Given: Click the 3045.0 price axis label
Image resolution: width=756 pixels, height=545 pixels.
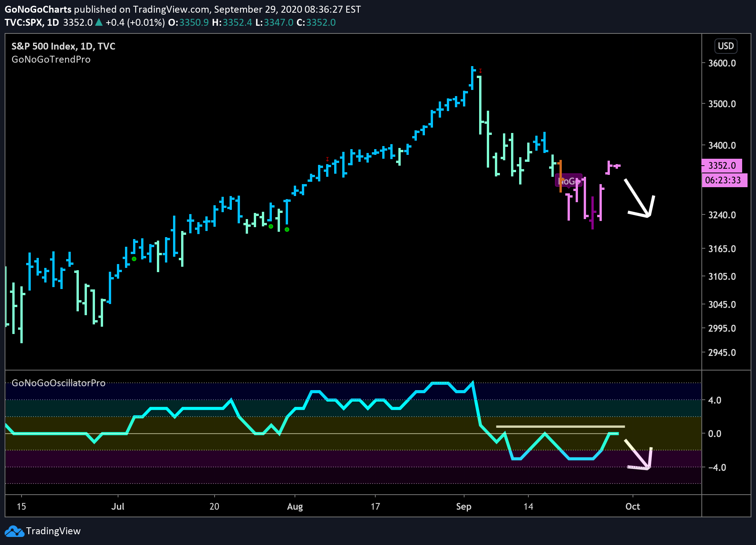Looking at the screenshot, I should [x=722, y=304].
